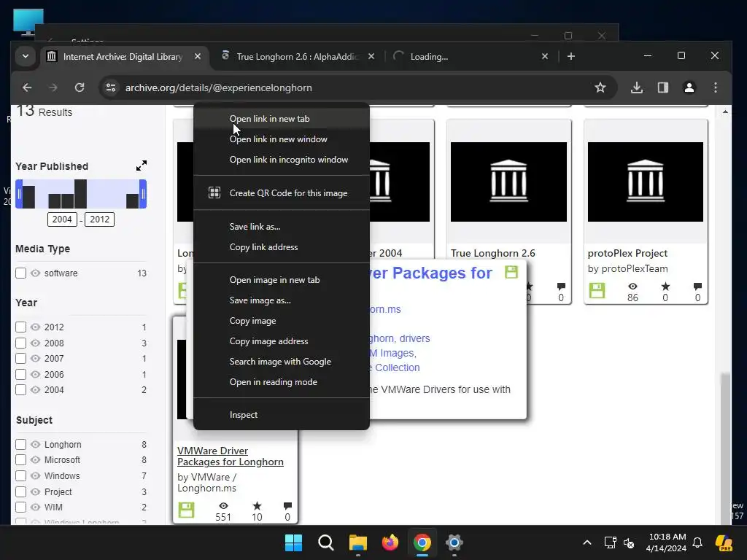Screen dimensions: 747x560
Task: Open Settings from the taskbar
Action: coord(454,542)
